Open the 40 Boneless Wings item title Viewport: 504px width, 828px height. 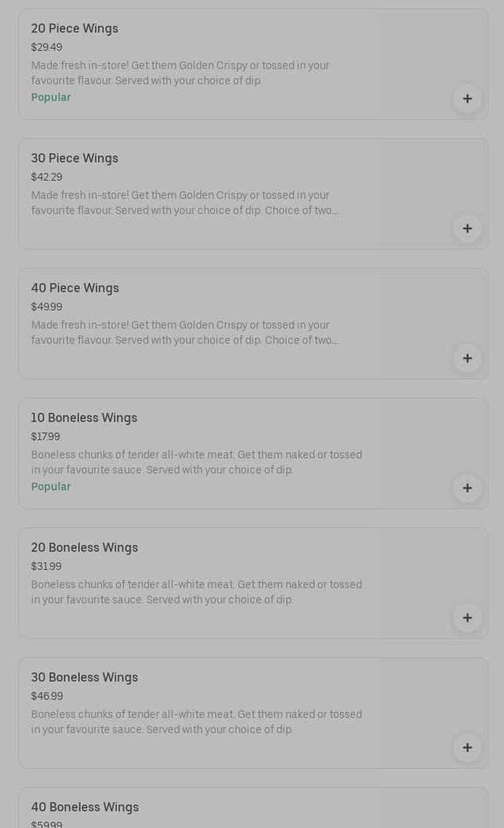[85, 808]
